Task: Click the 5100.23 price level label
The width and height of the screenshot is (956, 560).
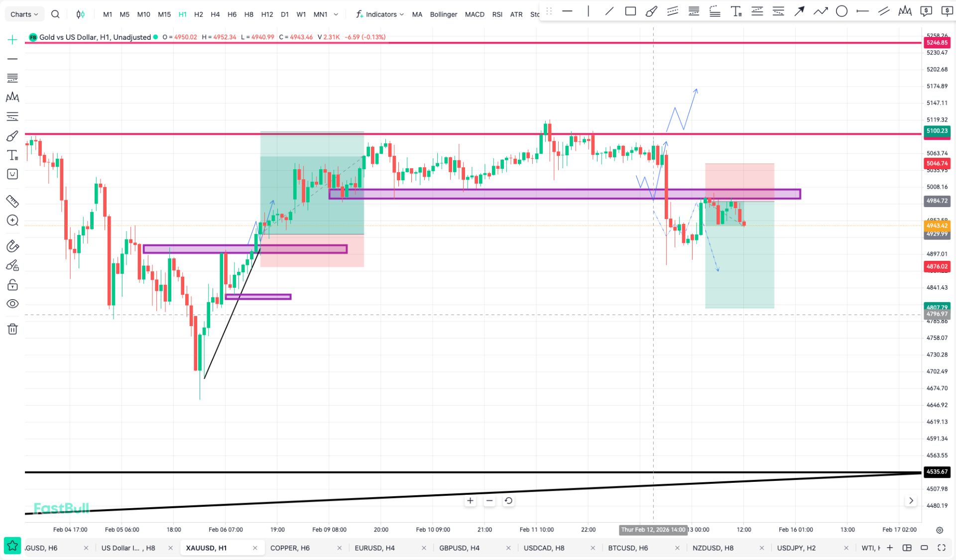Action: (x=937, y=131)
